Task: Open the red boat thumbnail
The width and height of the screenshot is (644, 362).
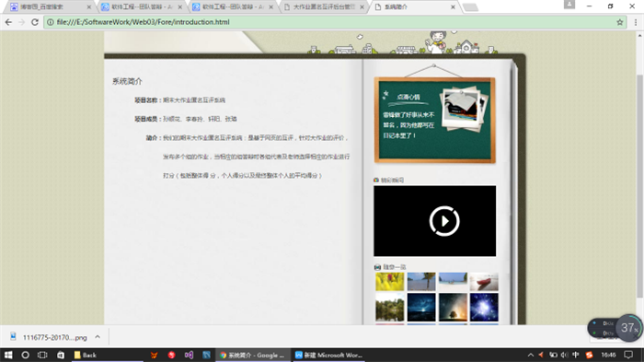Action: pos(484,282)
